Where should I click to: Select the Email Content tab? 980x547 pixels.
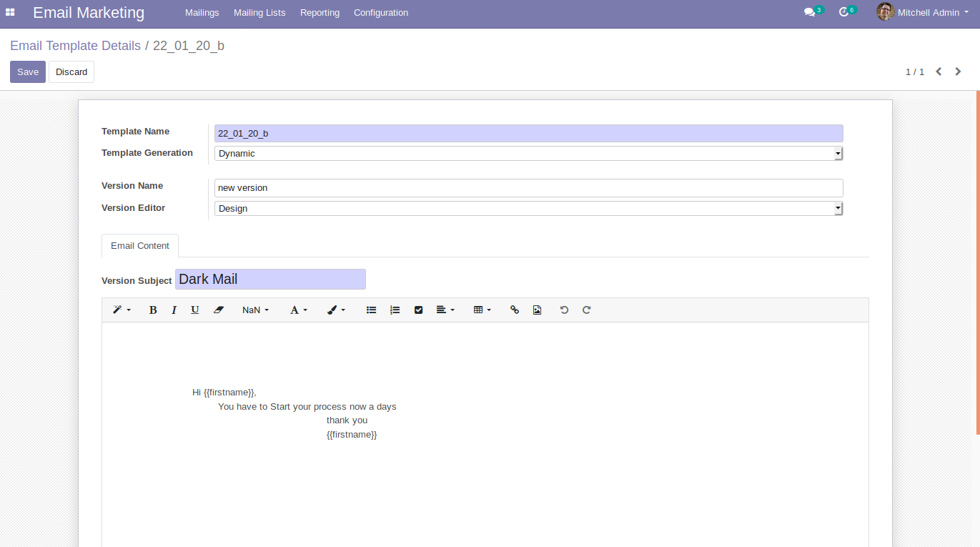point(140,245)
